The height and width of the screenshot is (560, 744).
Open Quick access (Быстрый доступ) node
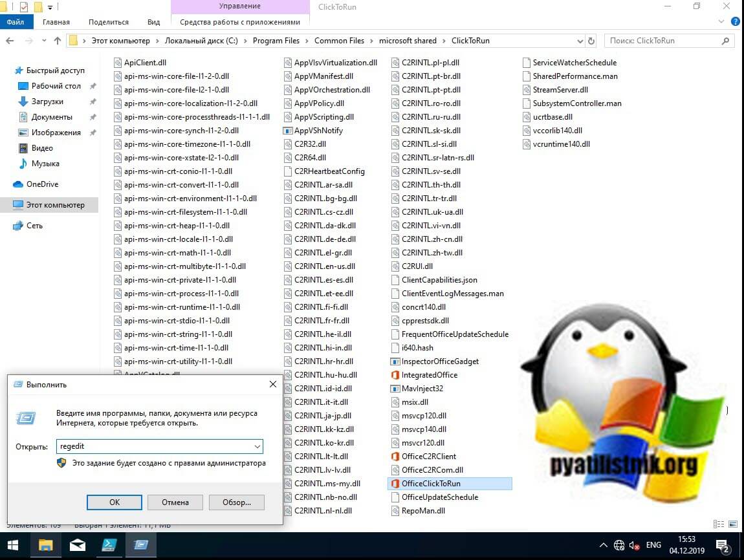coord(55,70)
